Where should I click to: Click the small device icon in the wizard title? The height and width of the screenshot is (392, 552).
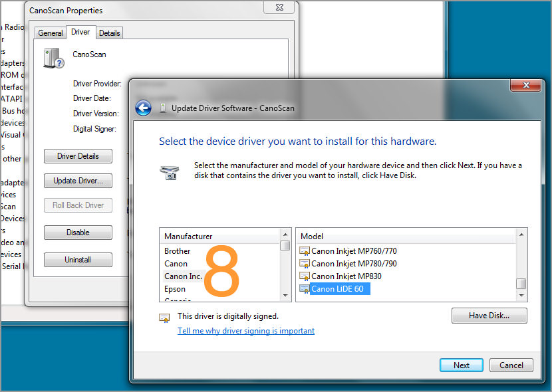point(163,108)
